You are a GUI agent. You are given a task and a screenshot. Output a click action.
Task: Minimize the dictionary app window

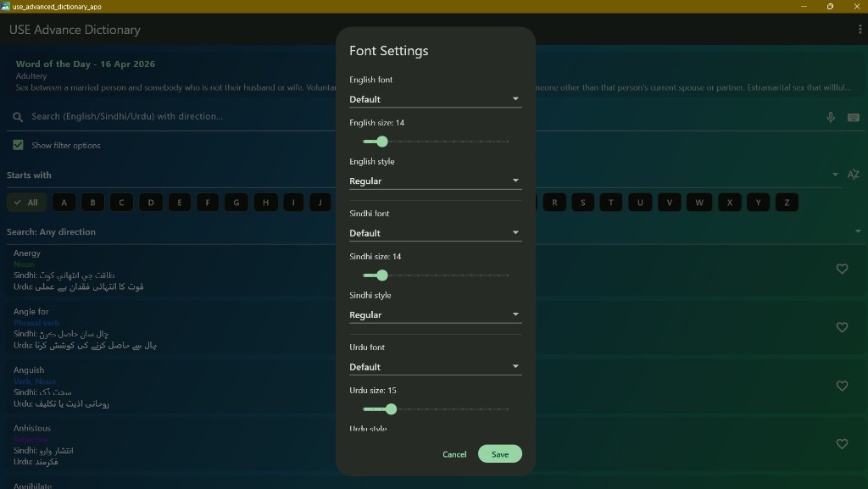(804, 6)
